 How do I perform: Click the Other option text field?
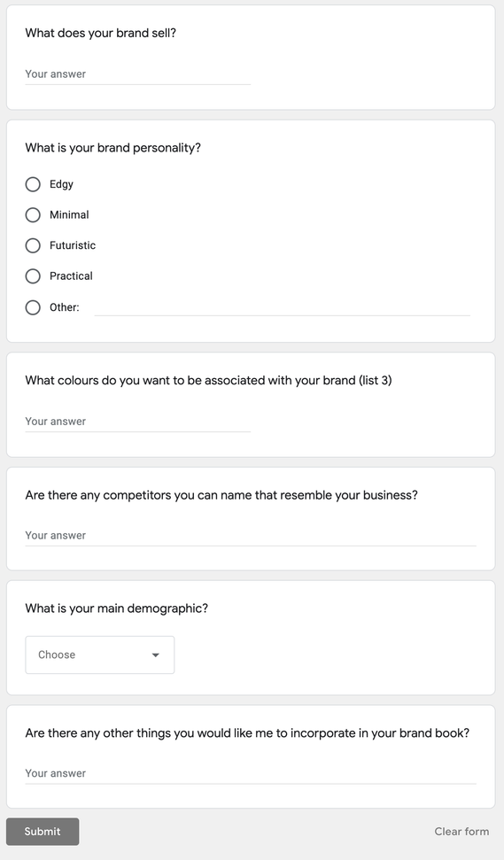tap(282, 307)
